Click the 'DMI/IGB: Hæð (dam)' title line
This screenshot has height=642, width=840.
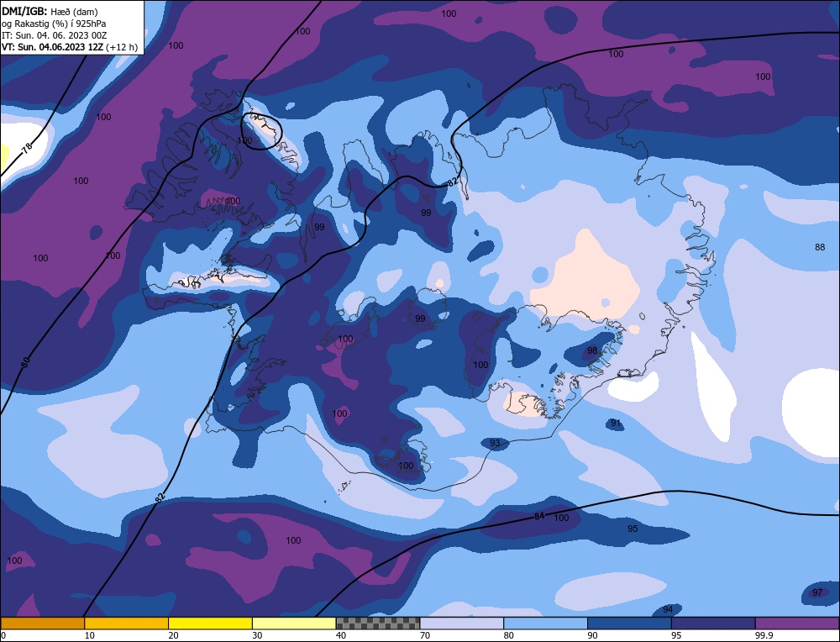point(50,11)
